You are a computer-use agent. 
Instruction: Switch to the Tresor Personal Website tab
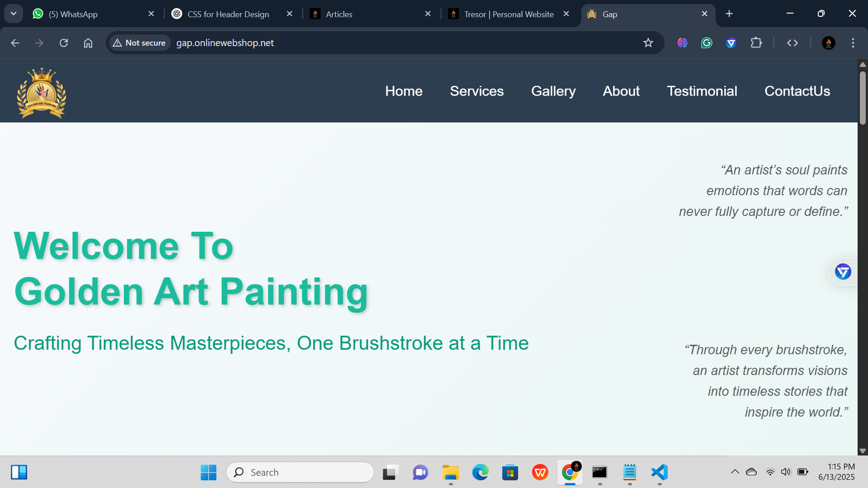pyautogui.click(x=509, y=14)
